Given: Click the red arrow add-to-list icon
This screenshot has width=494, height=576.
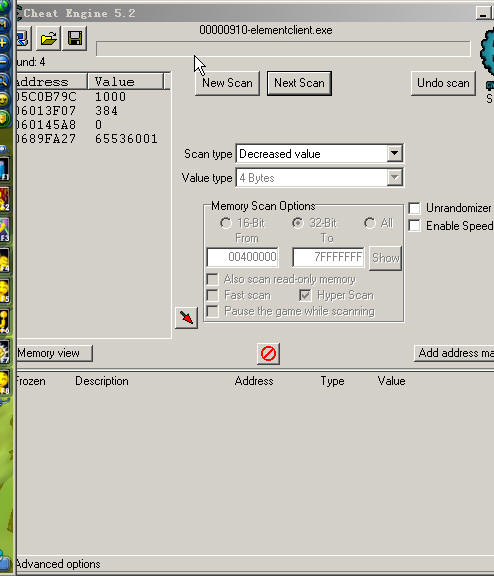Looking at the screenshot, I should [186, 318].
